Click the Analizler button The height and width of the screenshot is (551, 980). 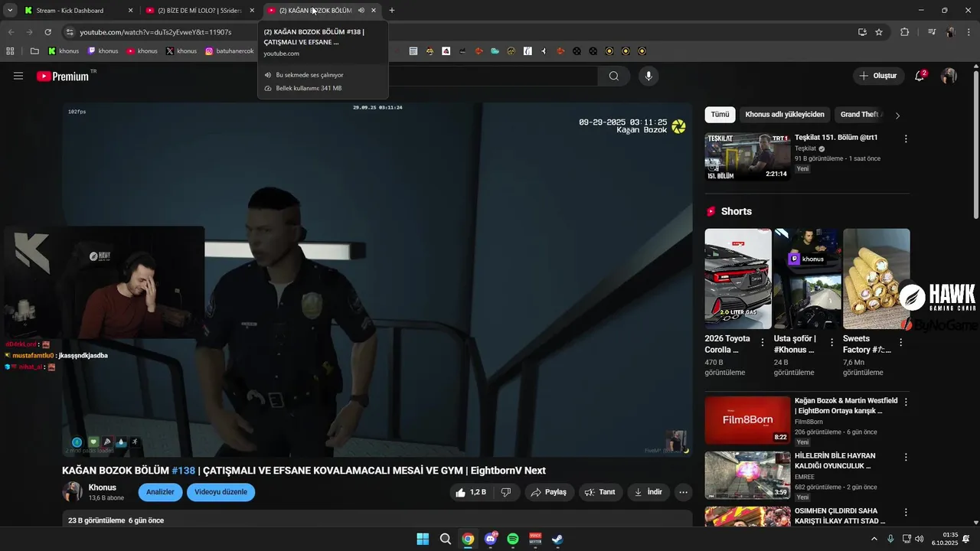click(x=160, y=492)
